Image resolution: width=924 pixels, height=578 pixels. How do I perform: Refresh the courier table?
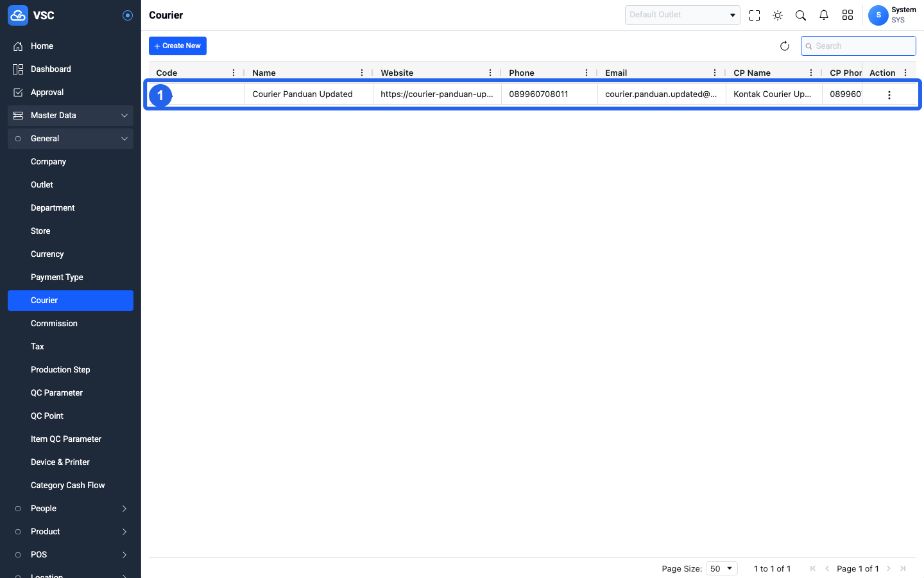784,46
